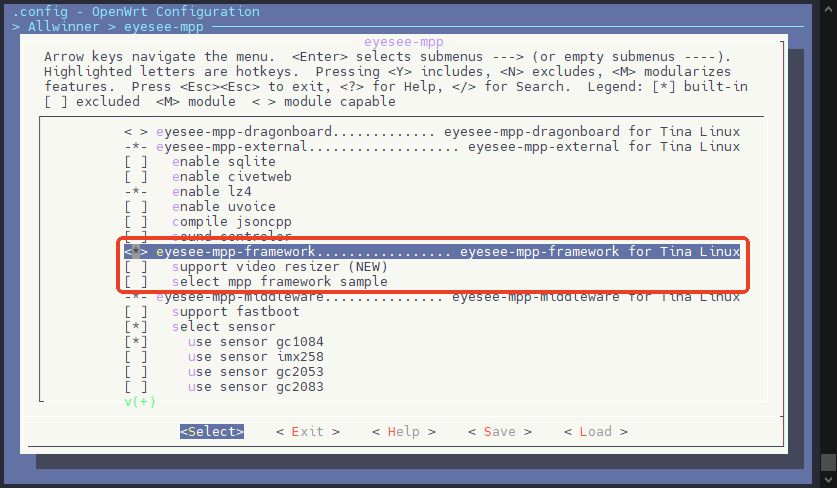Select the enable lz4 row
Image resolution: width=837 pixels, height=488 pixels.
188,192
